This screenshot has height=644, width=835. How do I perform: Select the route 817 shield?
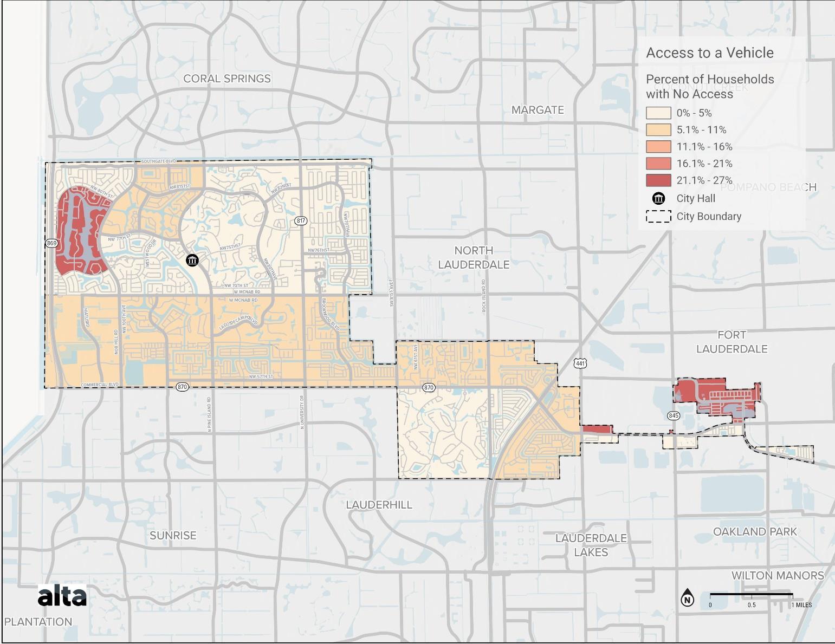tap(301, 221)
